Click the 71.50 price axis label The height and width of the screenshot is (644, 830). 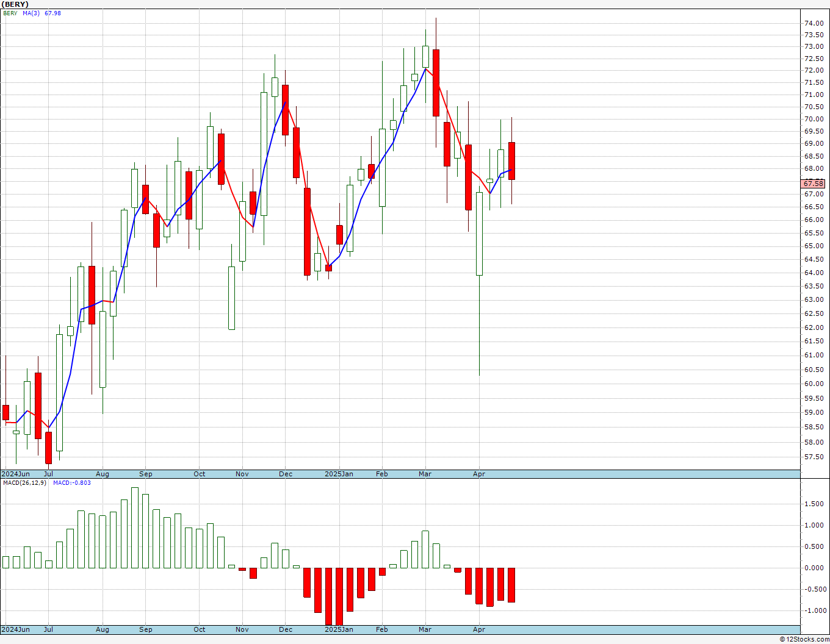814,83
